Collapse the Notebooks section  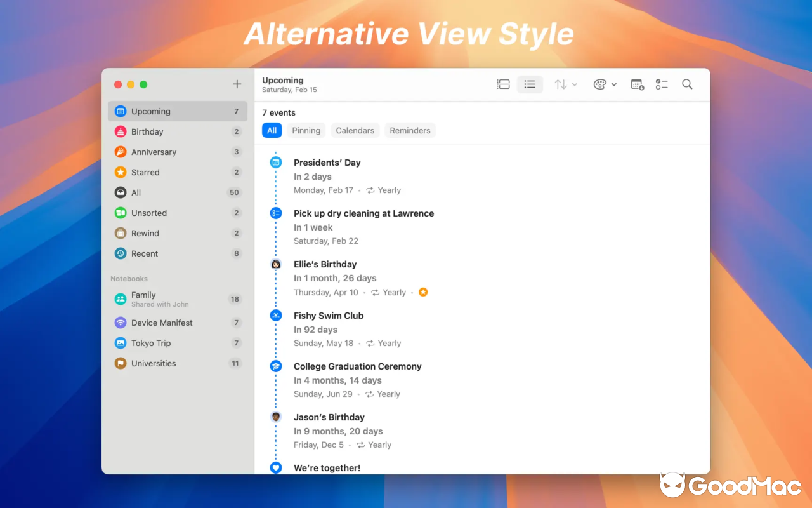129,278
